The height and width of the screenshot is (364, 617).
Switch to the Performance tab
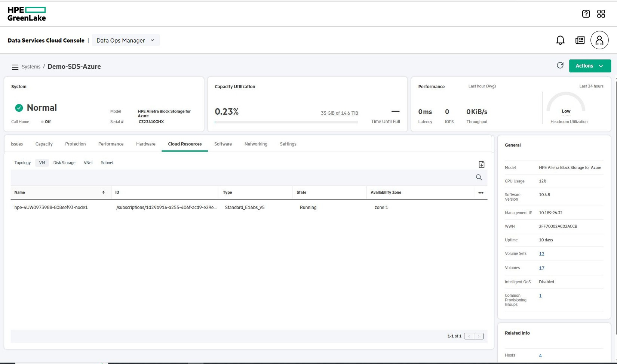click(x=111, y=144)
